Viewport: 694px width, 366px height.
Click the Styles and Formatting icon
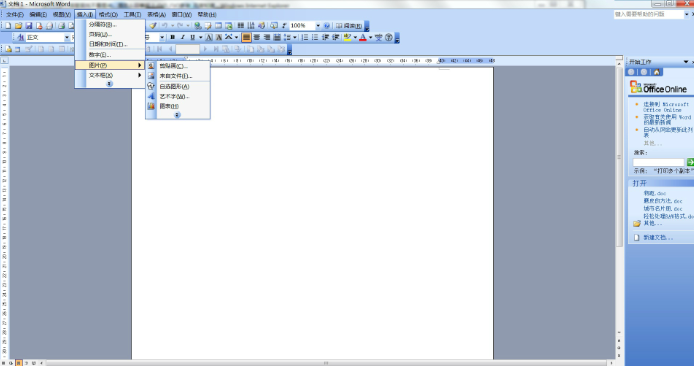[x=20, y=38]
